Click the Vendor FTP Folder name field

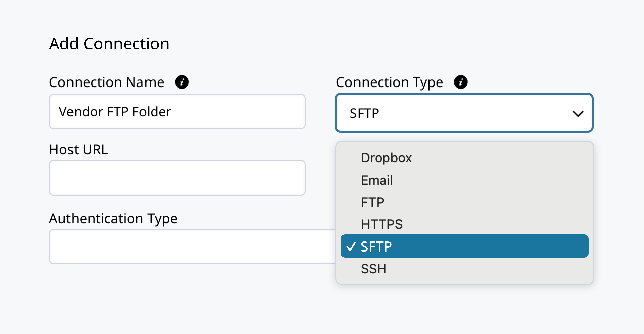(x=177, y=111)
